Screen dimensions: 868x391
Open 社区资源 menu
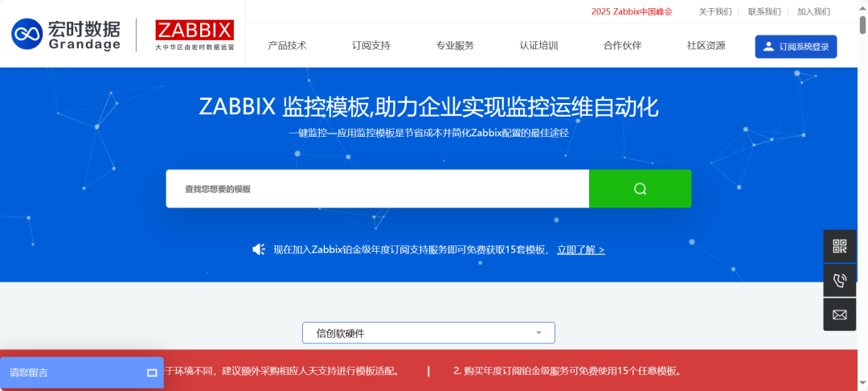click(x=706, y=46)
